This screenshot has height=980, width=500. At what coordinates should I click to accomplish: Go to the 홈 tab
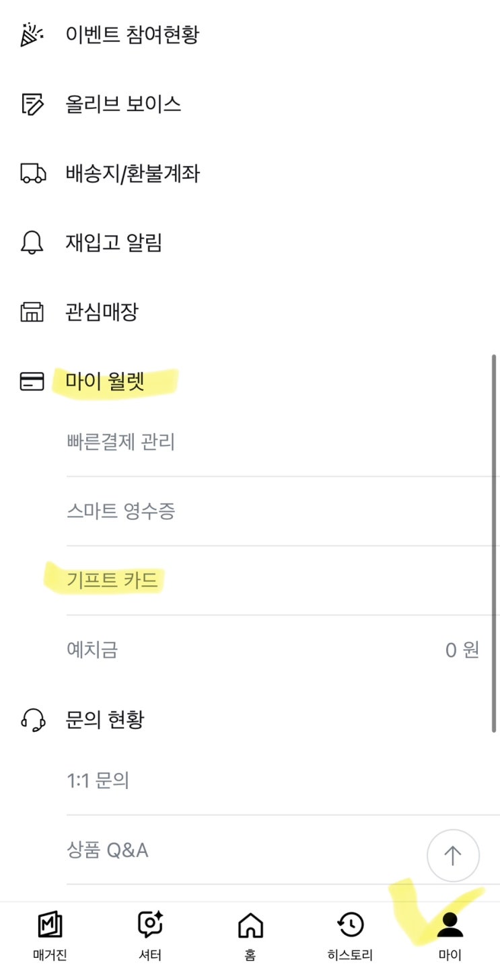click(250, 936)
